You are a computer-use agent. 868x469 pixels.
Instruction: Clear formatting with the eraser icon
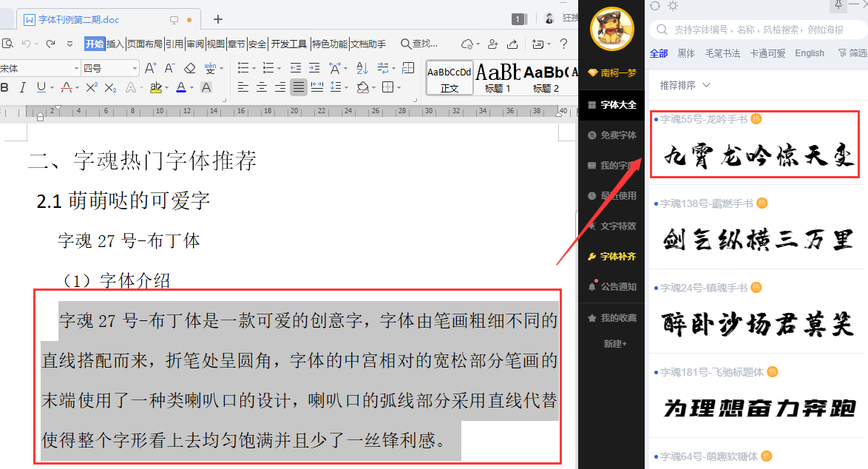click(190, 68)
